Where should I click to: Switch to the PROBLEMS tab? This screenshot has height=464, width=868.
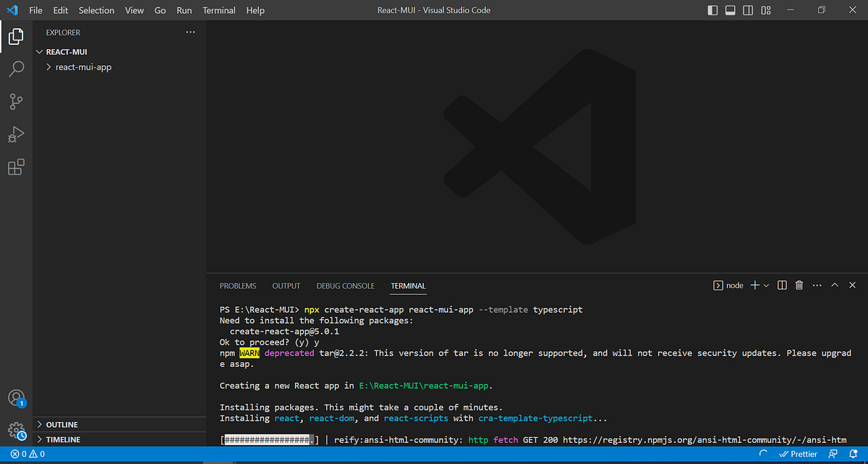[x=238, y=286]
